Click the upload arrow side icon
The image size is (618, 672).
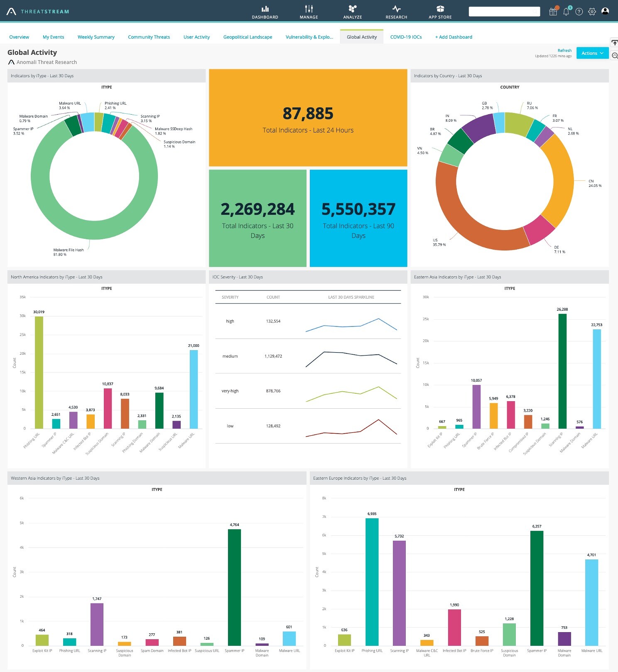(x=614, y=43)
